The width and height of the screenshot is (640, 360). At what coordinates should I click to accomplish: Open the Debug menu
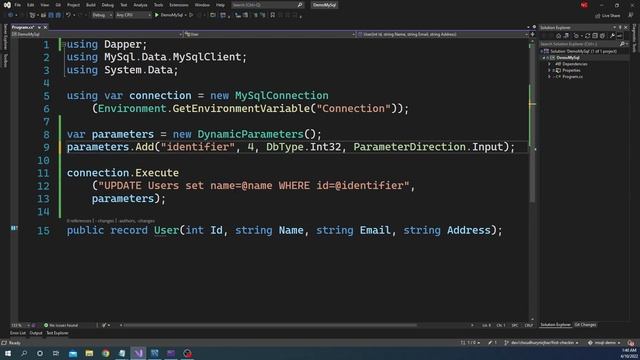[x=108, y=5]
